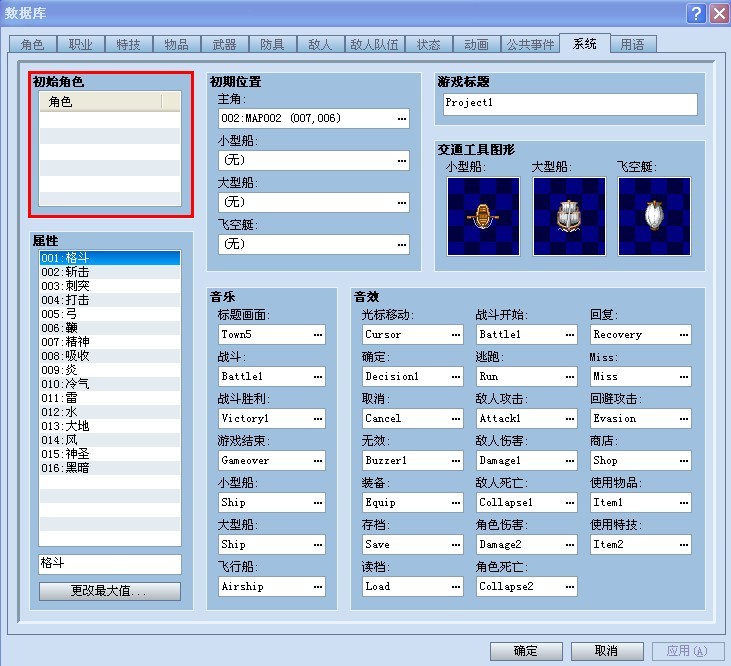Browse music for 战斗 Battle1 music field
The height and width of the screenshot is (666, 731).
pyautogui.click(x=317, y=377)
